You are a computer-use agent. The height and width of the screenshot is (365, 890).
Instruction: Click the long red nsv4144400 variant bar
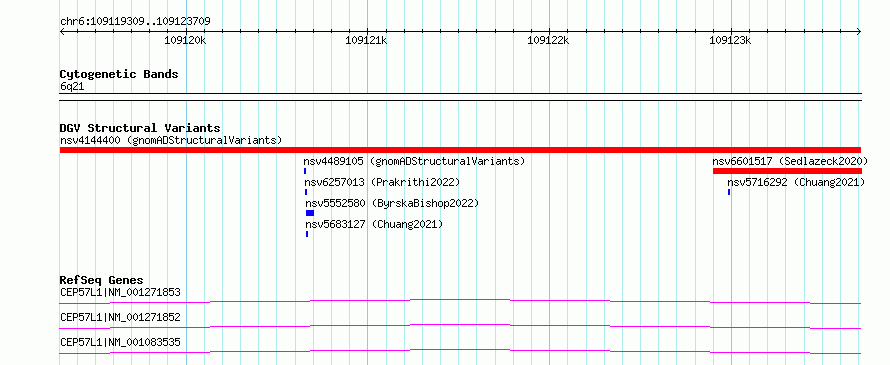click(x=460, y=150)
